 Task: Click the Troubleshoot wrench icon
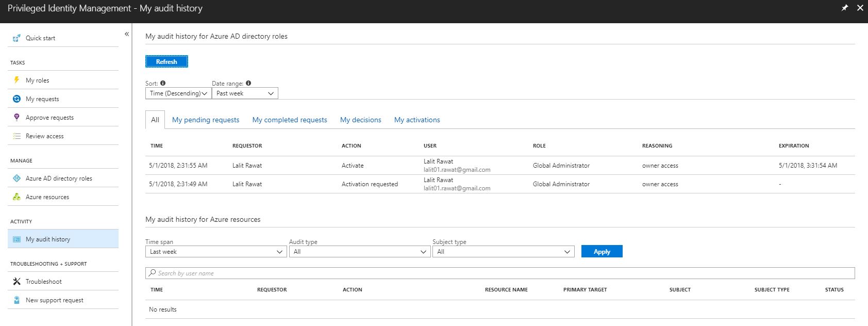click(x=16, y=282)
